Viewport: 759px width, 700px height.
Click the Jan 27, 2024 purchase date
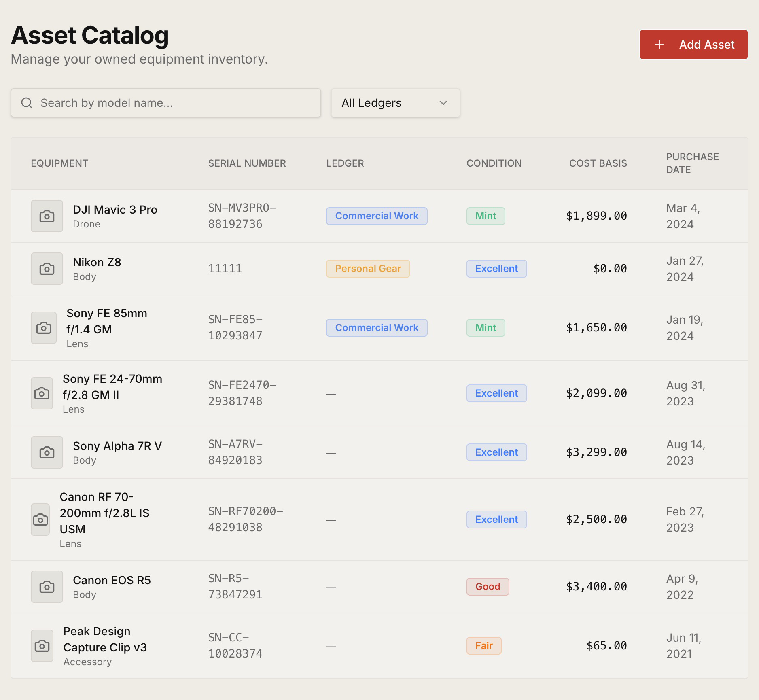[685, 269]
